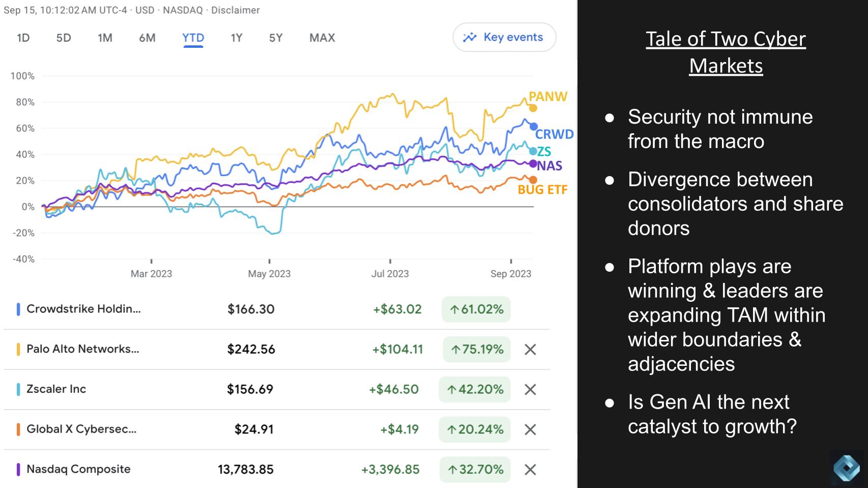Screen dimensions: 868x488
Task: Remove Global X Cybersecurity ETF row
Action: [530, 430]
